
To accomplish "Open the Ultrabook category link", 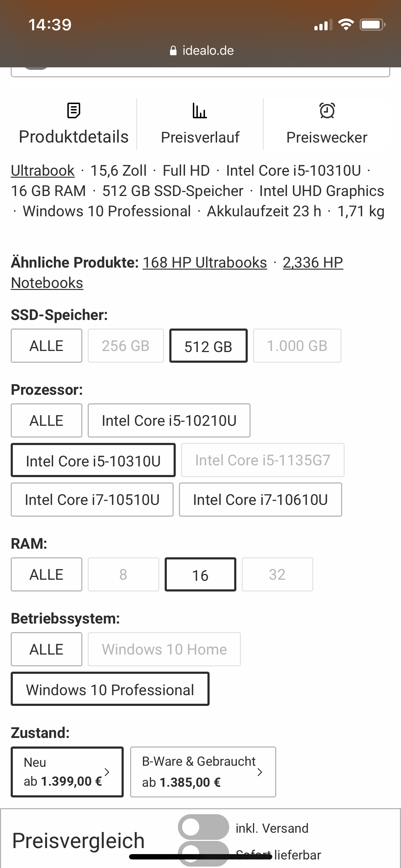I will pos(43,171).
